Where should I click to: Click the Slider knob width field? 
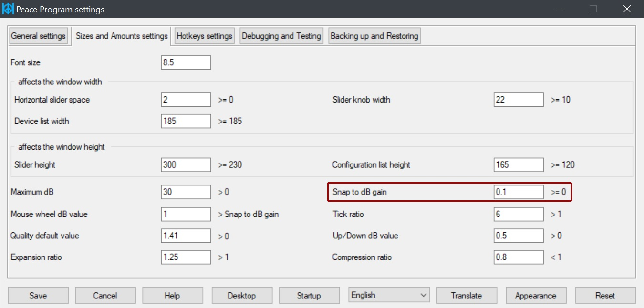click(519, 99)
